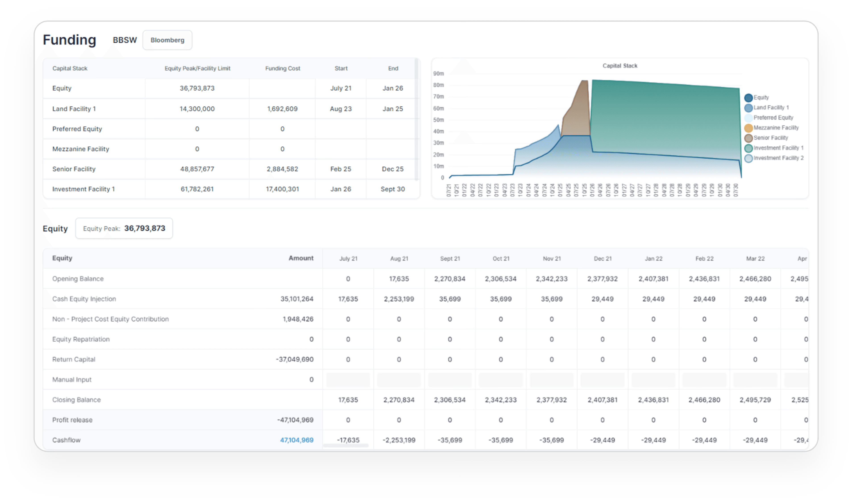The image size is (852, 504).
Task: Click the Cash Equity Injection row label
Action: point(84,299)
